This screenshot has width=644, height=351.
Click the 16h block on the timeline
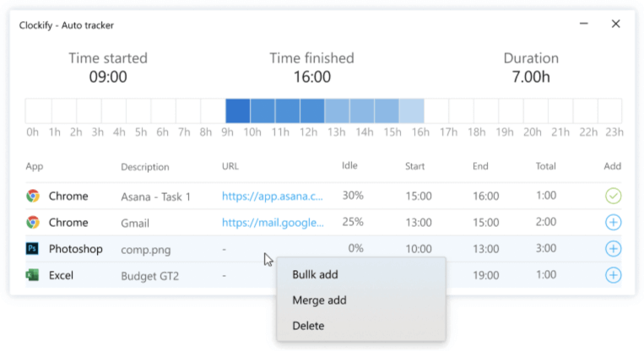click(412, 111)
